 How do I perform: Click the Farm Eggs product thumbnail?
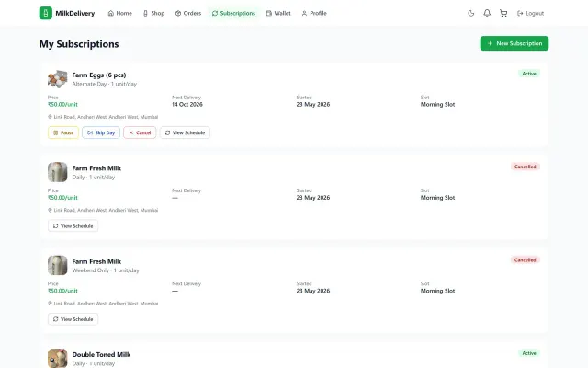tap(57, 79)
